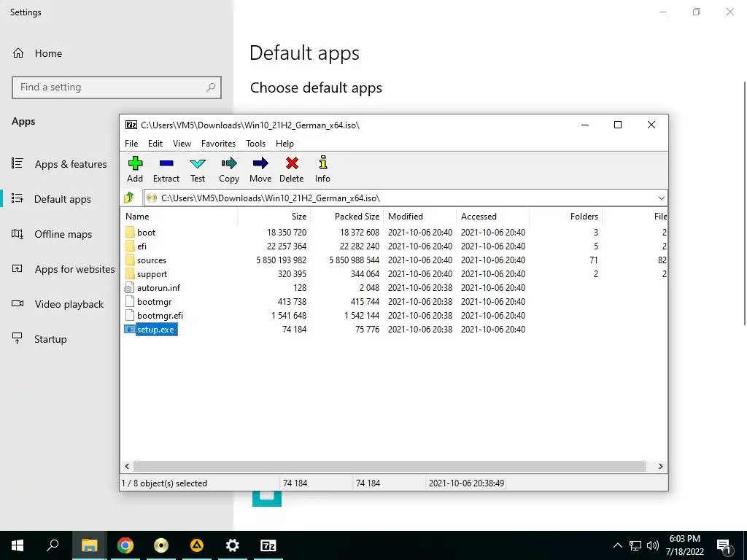Image resolution: width=747 pixels, height=560 pixels.
Task: Select Default apps in Settings sidebar
Action: point(52,199)
